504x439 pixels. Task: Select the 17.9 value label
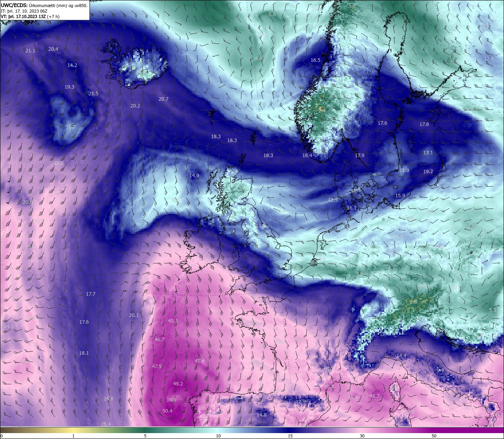(x=359, y=156)
